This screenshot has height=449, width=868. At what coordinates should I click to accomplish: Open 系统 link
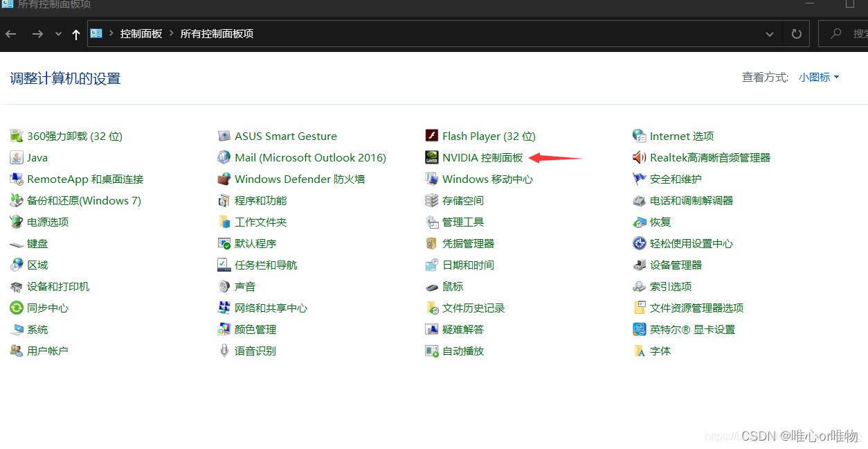pyautogui.click(x=37, y=329)
